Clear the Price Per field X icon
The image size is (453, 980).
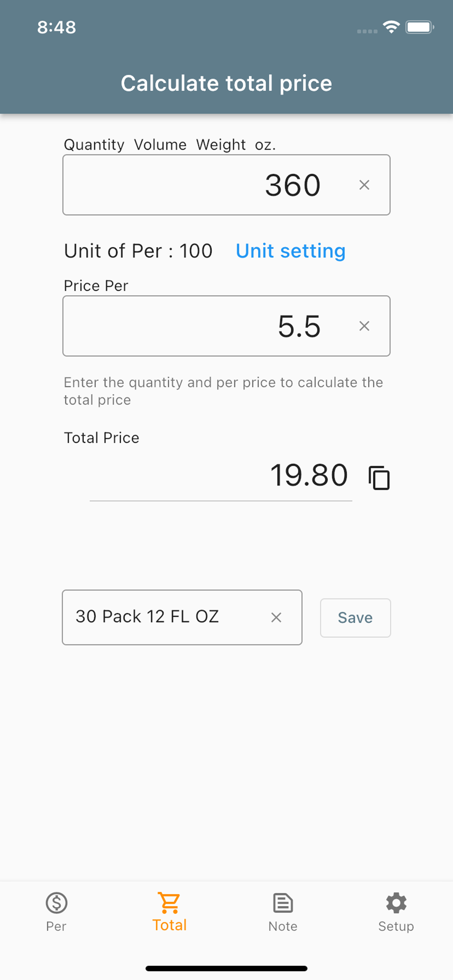[364, 326]
